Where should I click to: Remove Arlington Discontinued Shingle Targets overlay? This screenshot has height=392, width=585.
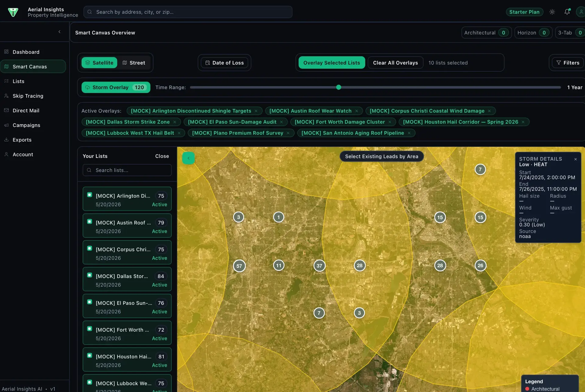click(x=256, y=111)
